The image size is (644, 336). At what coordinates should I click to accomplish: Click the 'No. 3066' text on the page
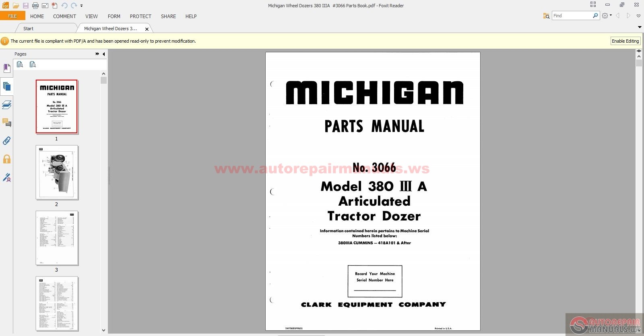click(x=374, y=168)
